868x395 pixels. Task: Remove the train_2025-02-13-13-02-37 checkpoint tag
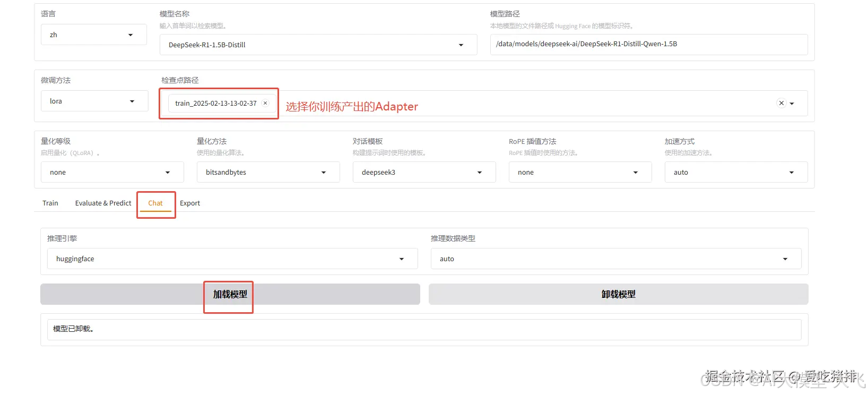pyautogui.click(x=265, y=103)
